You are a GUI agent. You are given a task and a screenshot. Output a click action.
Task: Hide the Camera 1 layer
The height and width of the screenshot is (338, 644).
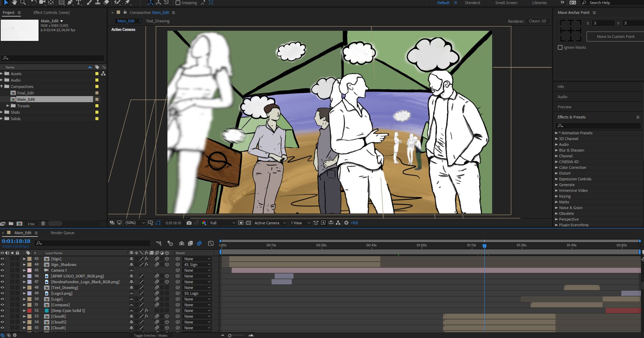pyautogui.click(x=2, y=270)
